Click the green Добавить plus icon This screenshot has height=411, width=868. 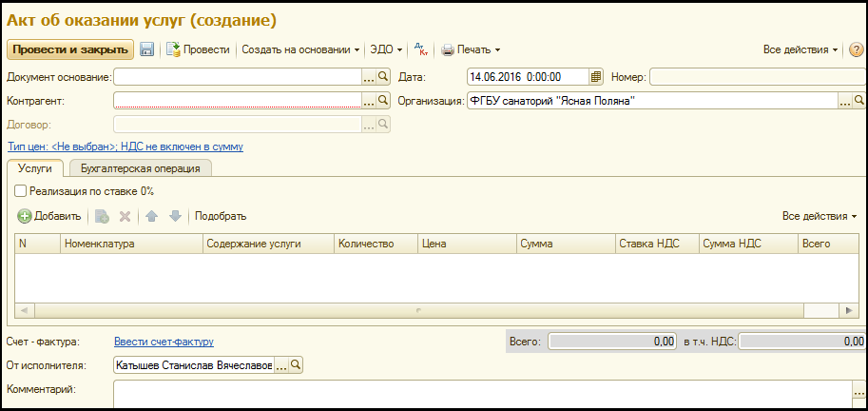tap(25, 216)
